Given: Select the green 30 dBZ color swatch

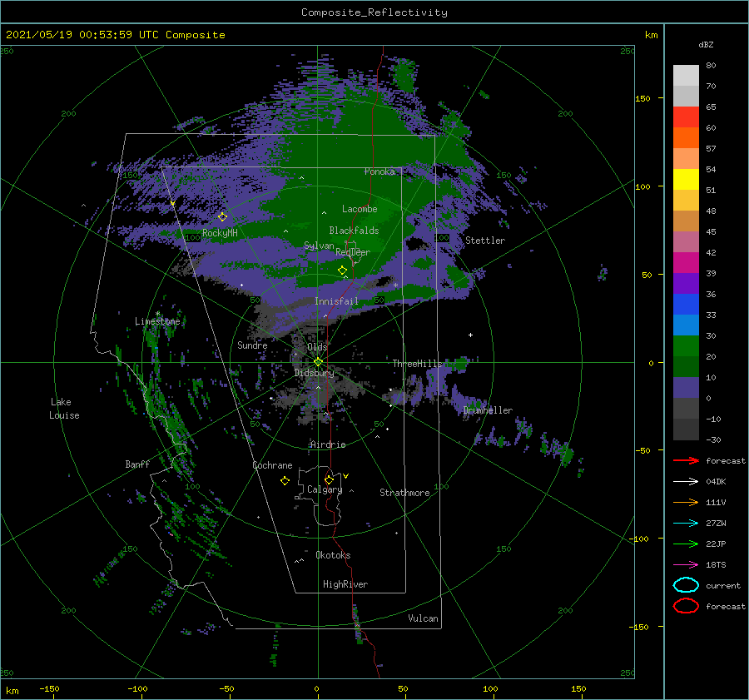Looking at the screenshot, I should click(686, 345).
